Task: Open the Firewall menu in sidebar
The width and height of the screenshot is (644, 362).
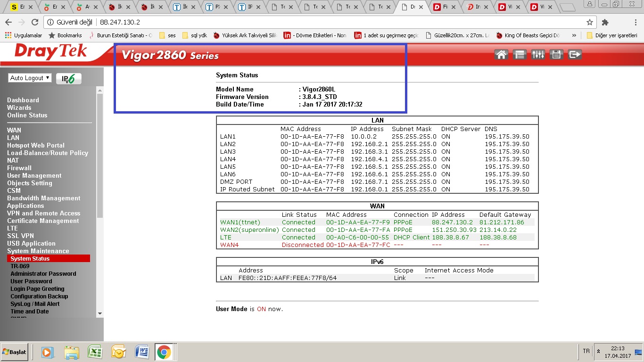Action: tap(19, 168)
